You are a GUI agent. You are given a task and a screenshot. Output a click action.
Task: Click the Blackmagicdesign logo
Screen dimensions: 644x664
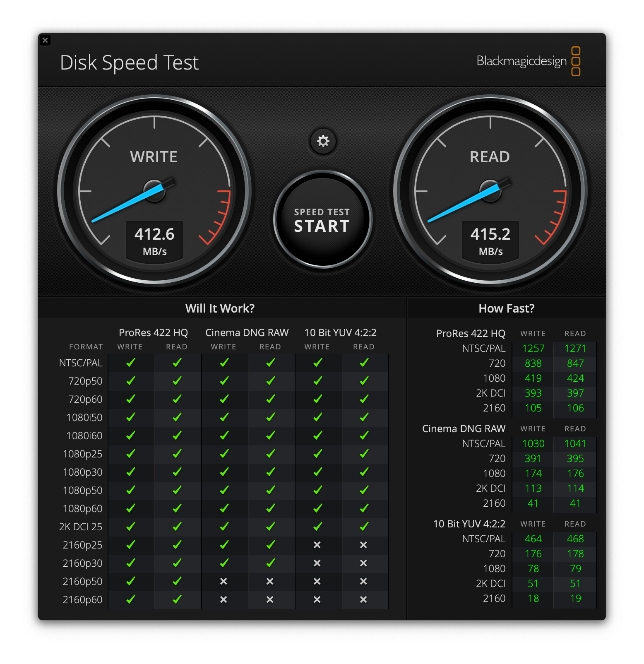(529, 61)
